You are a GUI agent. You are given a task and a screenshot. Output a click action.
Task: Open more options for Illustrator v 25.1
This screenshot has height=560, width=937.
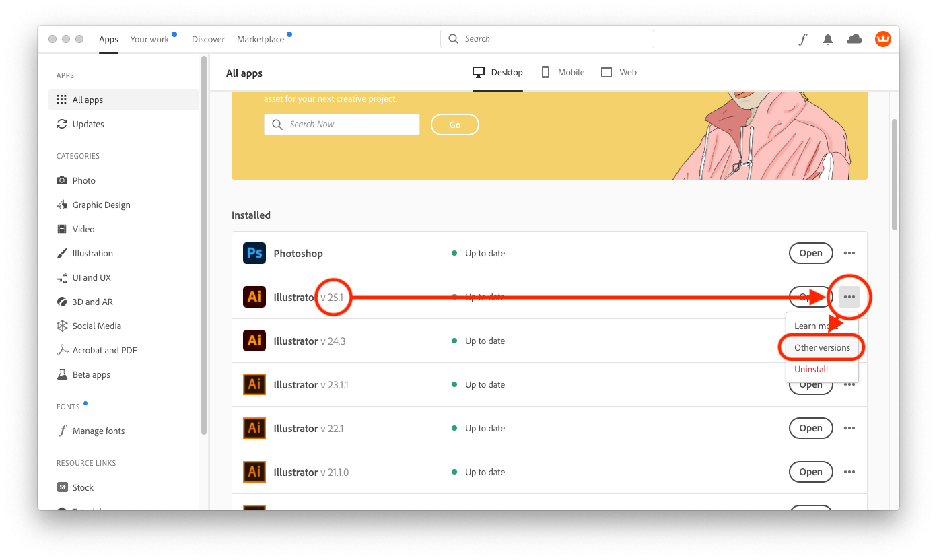coord(849,297)
